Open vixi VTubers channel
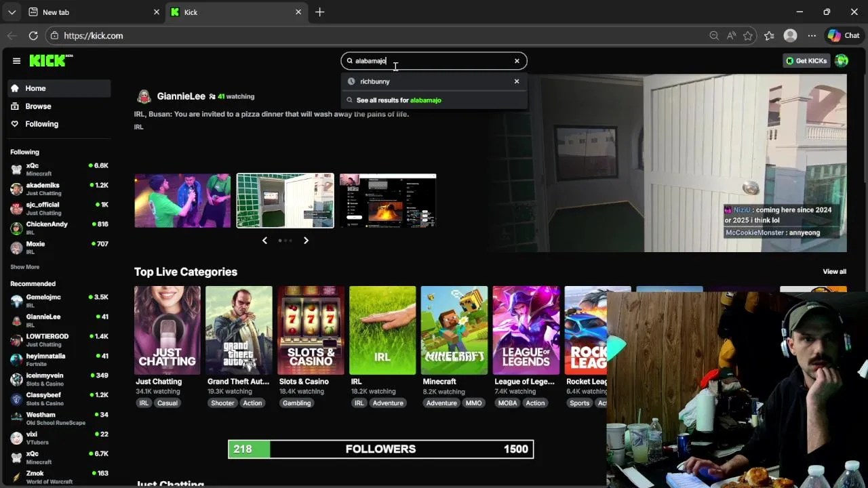 [59, 438]
